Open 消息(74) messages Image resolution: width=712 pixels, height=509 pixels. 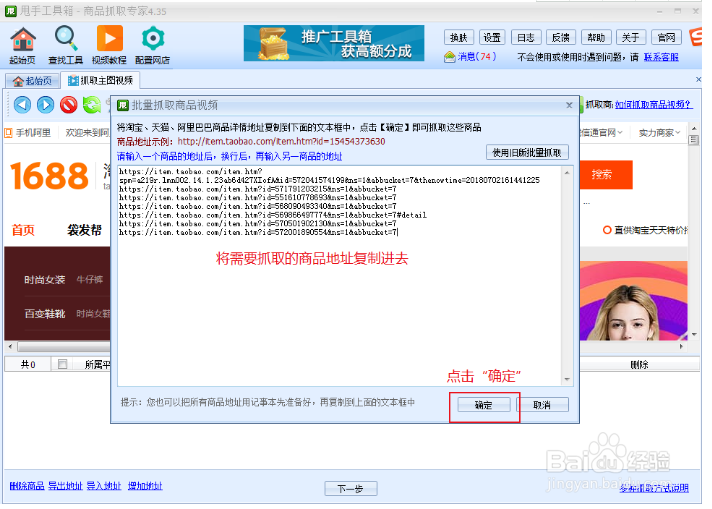click(x=470, y=57)
